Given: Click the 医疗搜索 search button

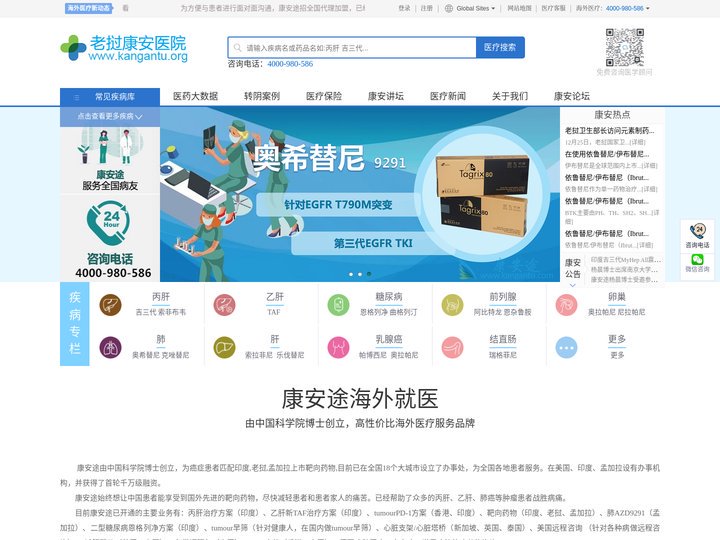Looking at the screenshot, I should (x=500, y=47).
